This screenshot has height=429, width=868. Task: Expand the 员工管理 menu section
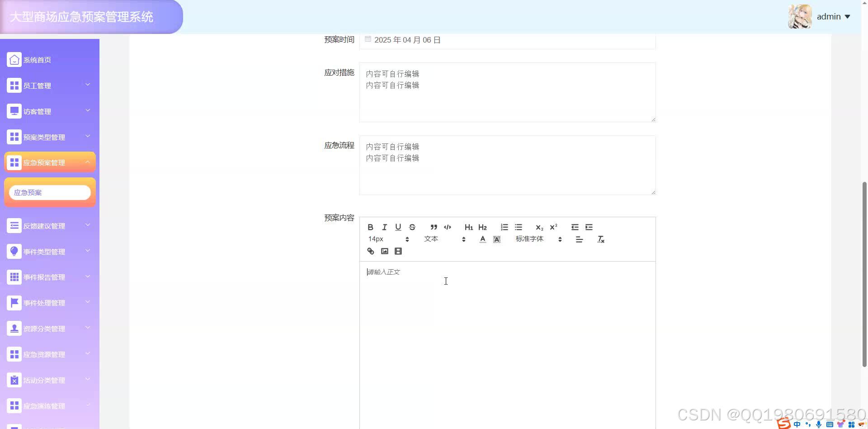coord(50,85)
